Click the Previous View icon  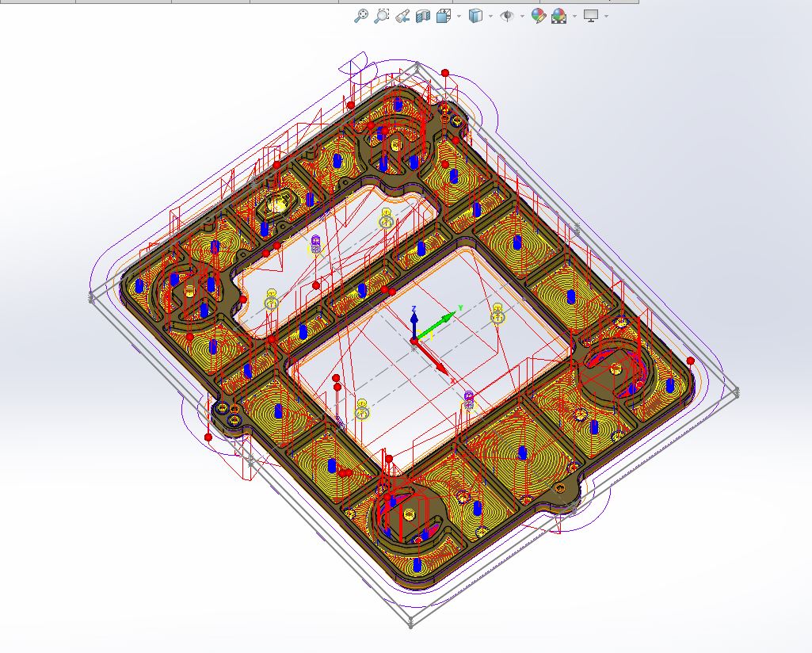pyautogui.click(x=402, y=16)
